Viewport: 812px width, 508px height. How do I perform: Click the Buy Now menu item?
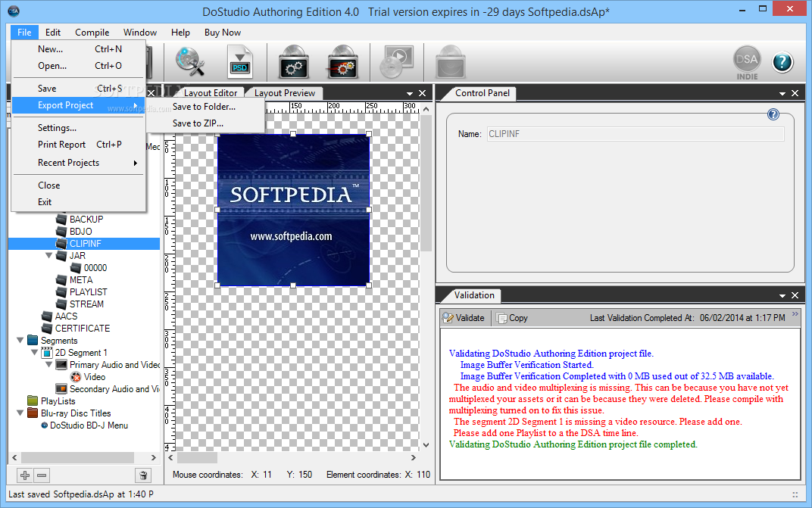coord(223,32)
